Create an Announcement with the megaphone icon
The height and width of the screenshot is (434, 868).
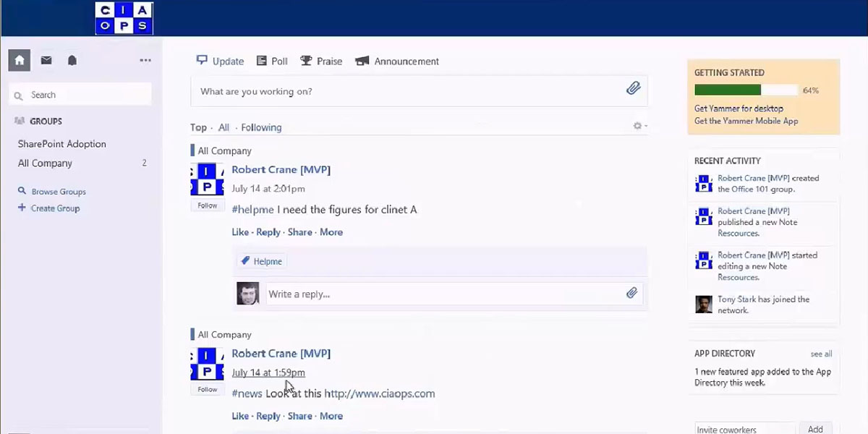361,61
